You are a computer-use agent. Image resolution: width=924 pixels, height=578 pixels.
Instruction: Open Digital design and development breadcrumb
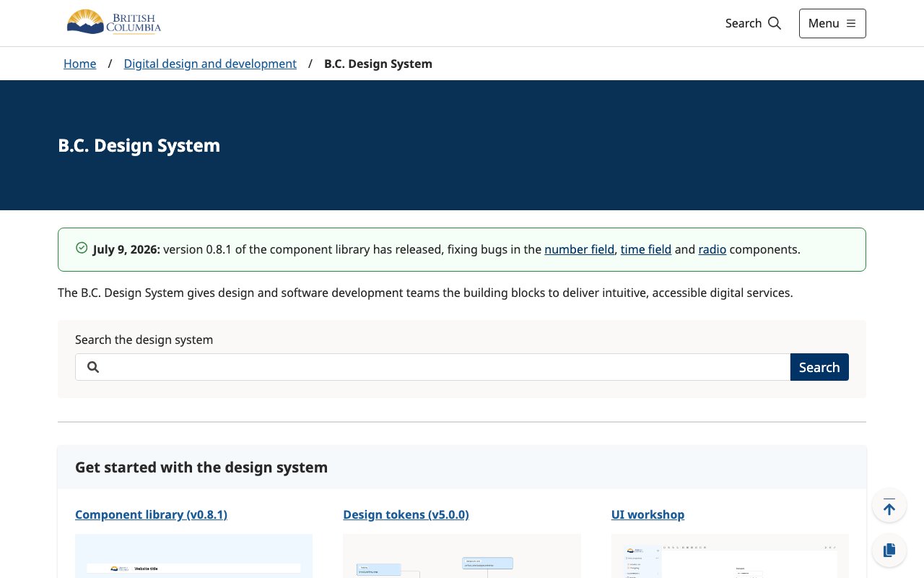click(210, 64)
